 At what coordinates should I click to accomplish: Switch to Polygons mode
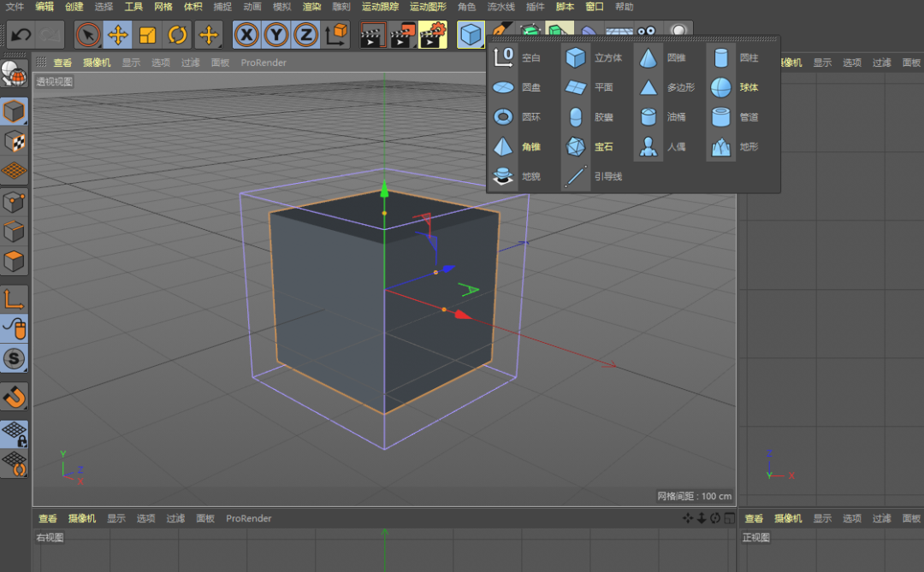click(x=15, y=261)
